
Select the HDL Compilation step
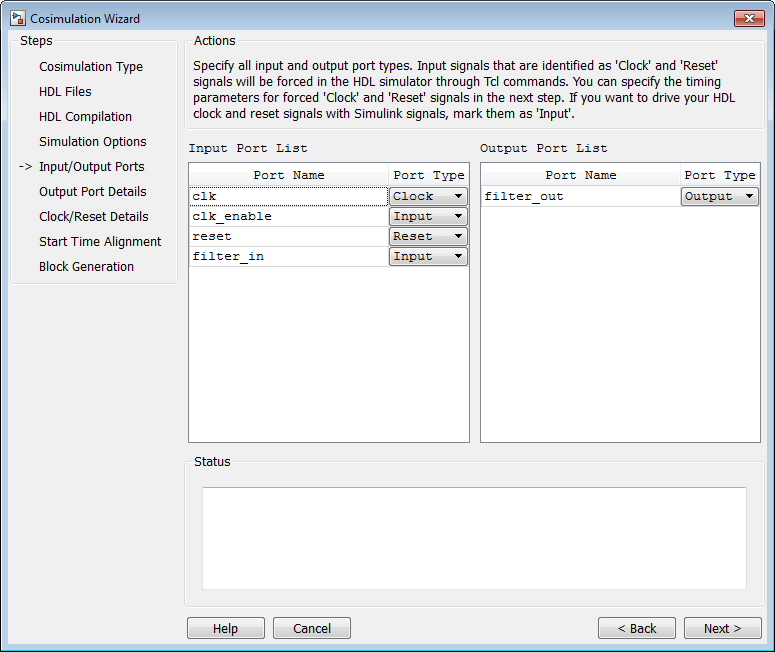coord(86,117)
